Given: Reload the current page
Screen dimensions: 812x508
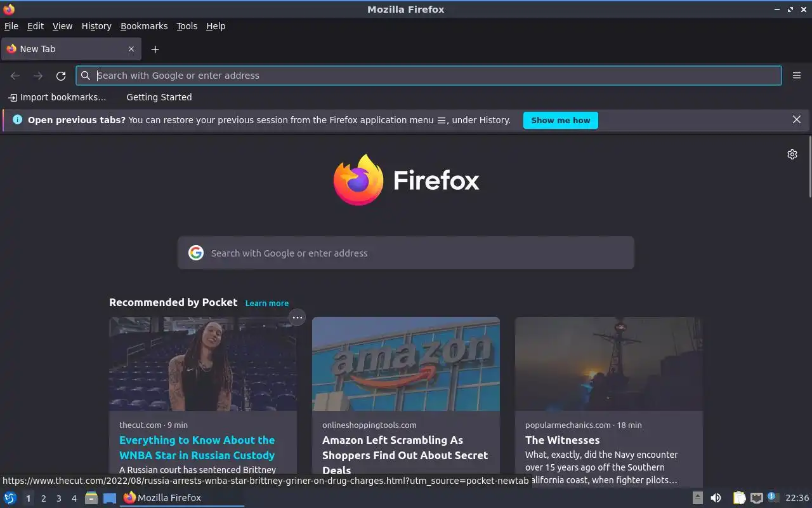Looking at the screenshot, I should [61, 76].
